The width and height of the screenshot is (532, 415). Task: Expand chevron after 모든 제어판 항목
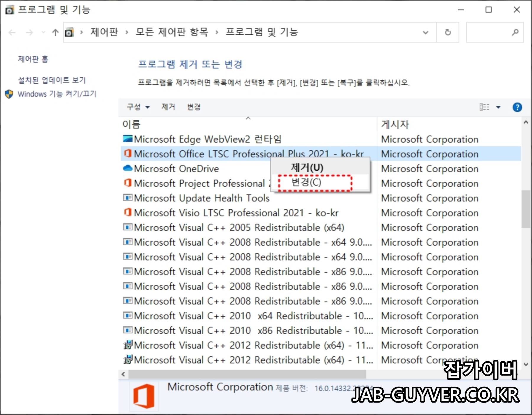point(217,32)
